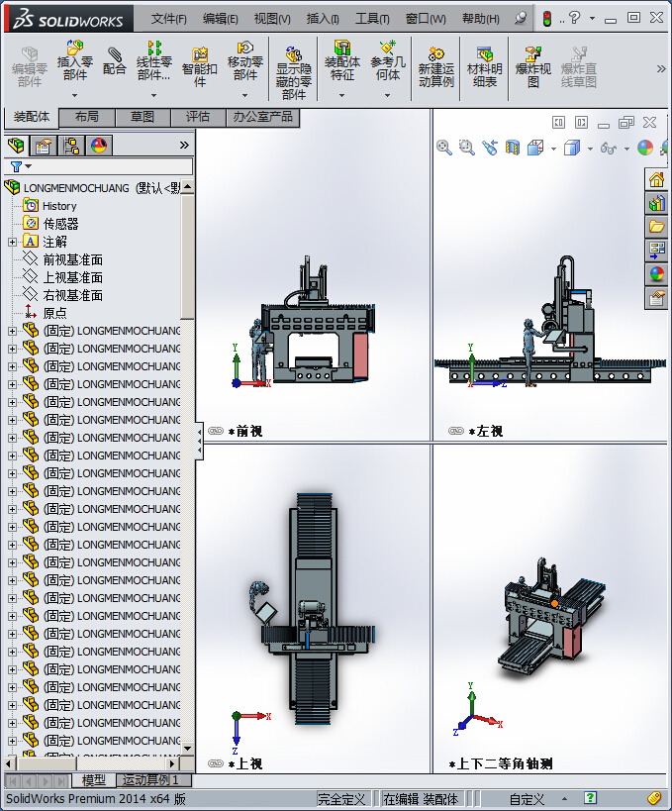672x811 pixels.
Task: Toggle linked view icon beside *上视
Action: pos(216,763)
